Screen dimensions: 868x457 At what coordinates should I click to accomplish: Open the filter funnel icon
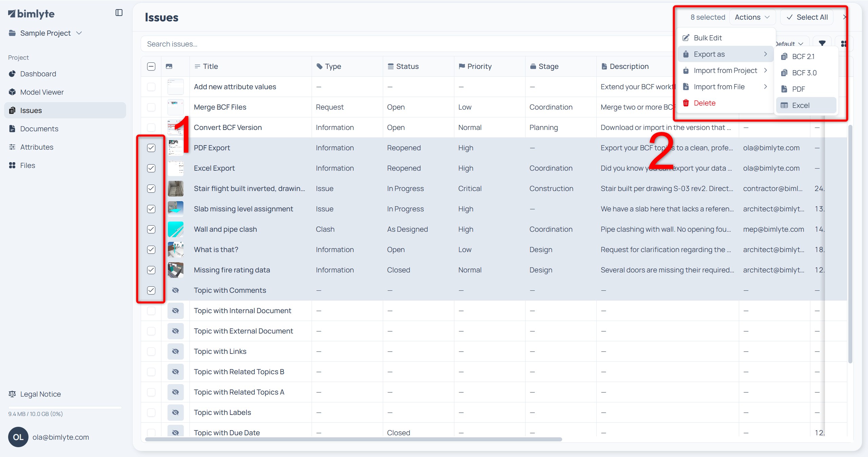[x=822, y=44]
